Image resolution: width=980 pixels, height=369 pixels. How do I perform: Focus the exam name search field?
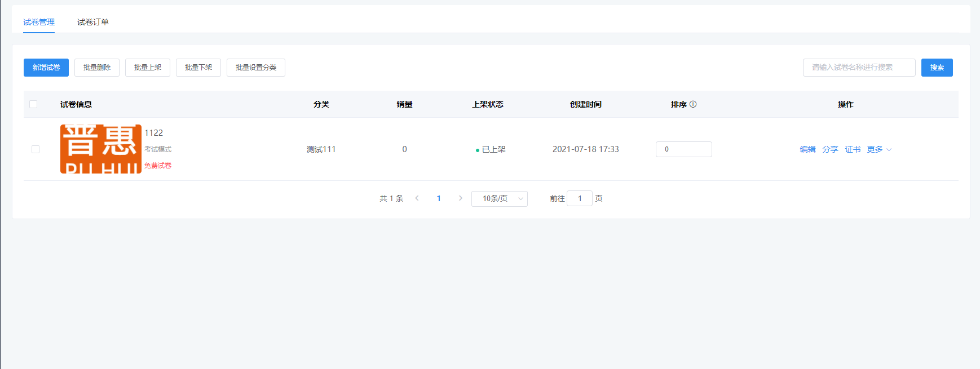[x=859, y=68]
